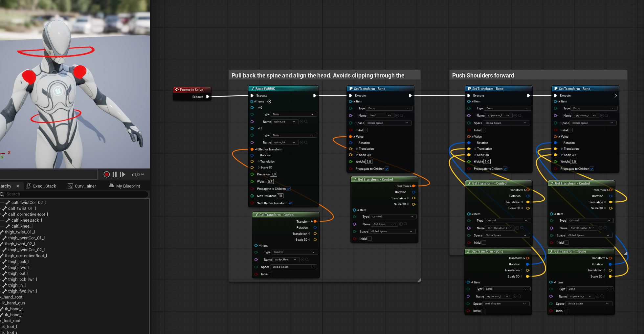The image size is (644, 334).
Task: Switch to the Execution Stack tab
Action: point(42,186)
